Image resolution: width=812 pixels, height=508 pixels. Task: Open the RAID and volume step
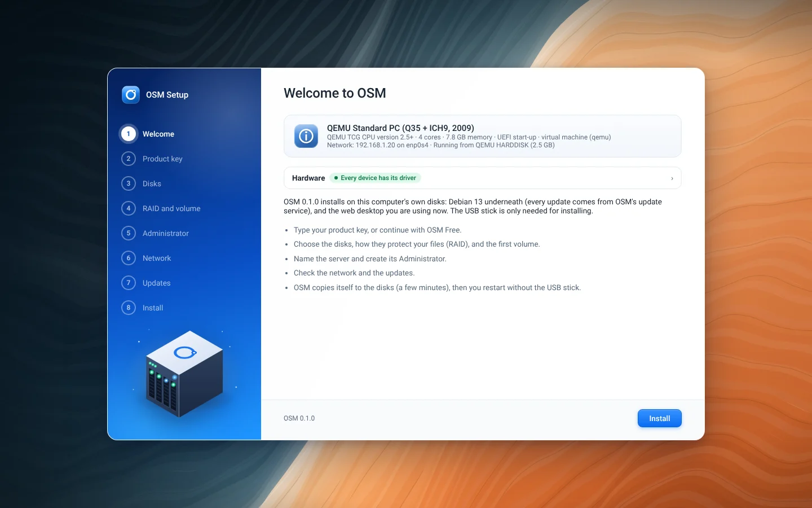pyautogui.click(x=171, y=208)
